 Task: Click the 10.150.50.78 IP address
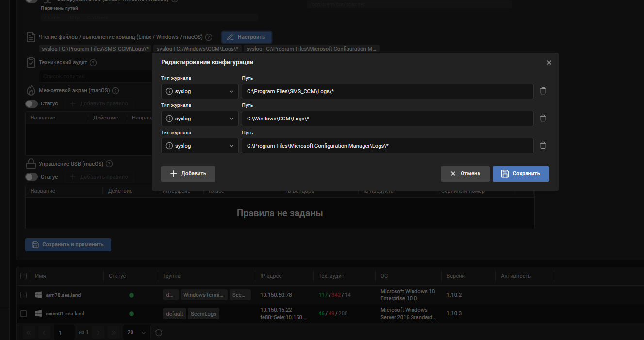click(276, 295)
